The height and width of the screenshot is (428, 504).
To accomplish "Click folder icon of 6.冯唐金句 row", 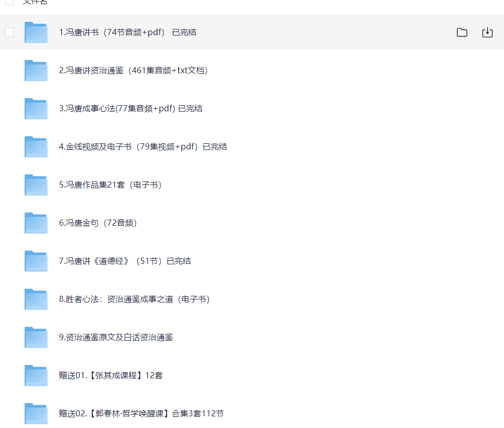I will point(36,223).
